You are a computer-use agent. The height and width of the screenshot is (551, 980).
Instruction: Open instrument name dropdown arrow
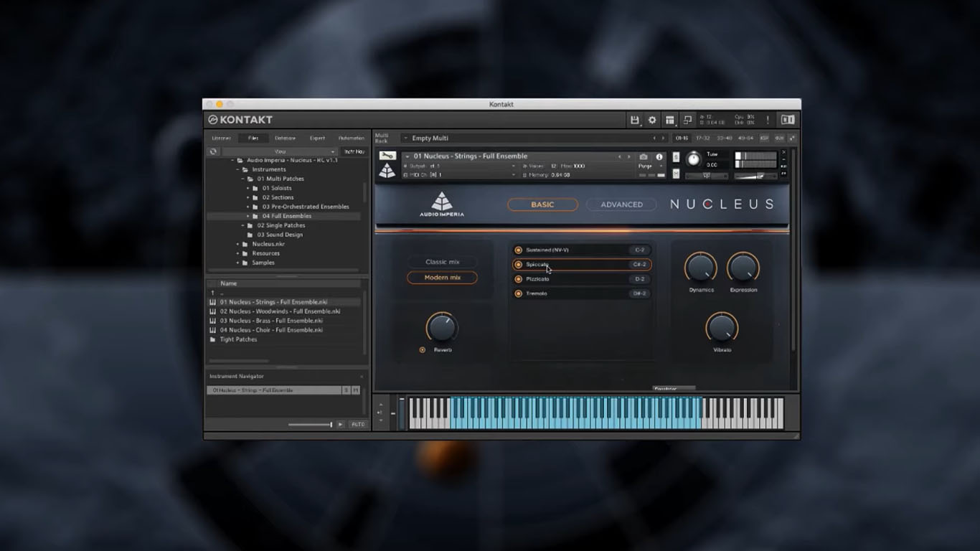407,156
